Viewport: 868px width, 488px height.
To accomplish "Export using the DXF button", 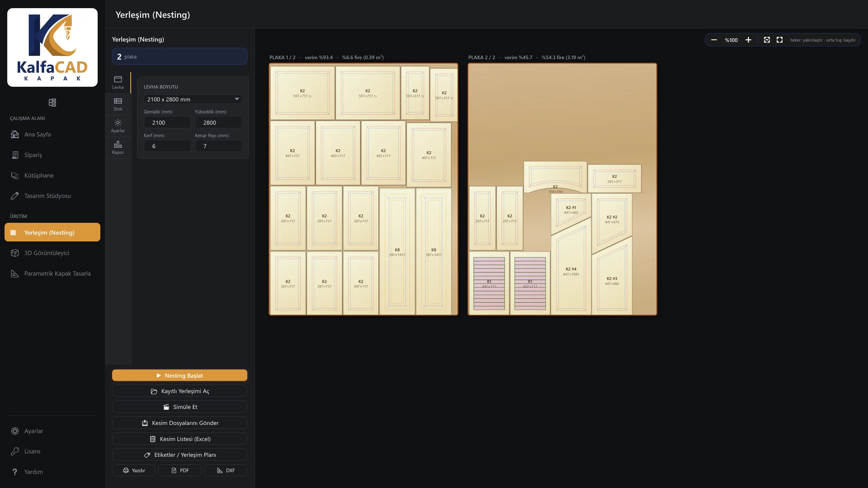I will [x=225, y=470].
